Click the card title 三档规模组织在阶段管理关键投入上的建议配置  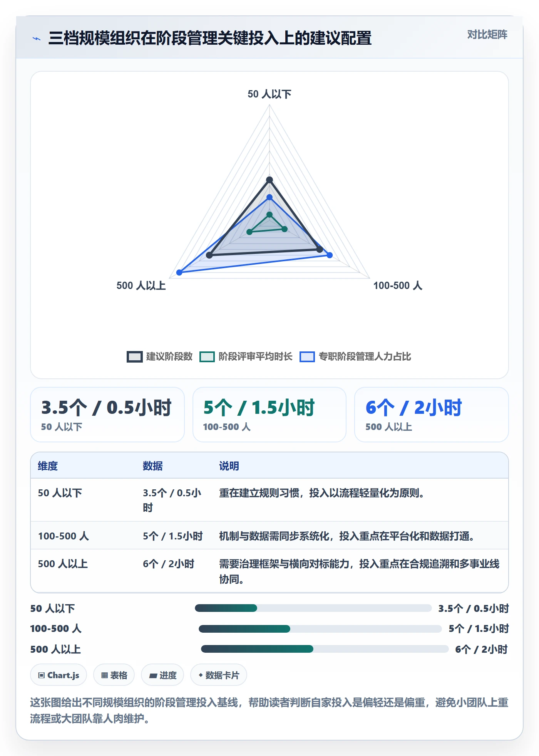click(210, 38)
